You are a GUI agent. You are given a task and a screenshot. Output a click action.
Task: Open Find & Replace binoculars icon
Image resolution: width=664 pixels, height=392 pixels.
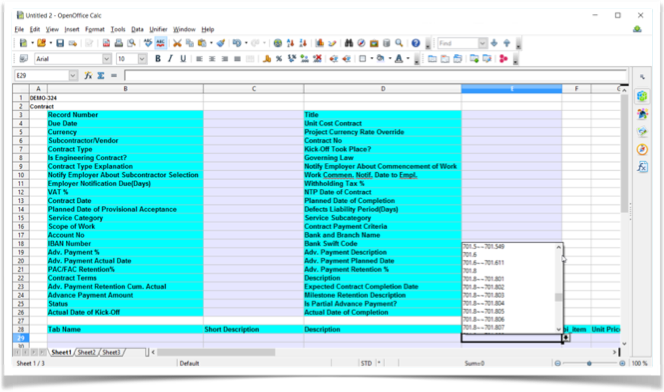349,43
